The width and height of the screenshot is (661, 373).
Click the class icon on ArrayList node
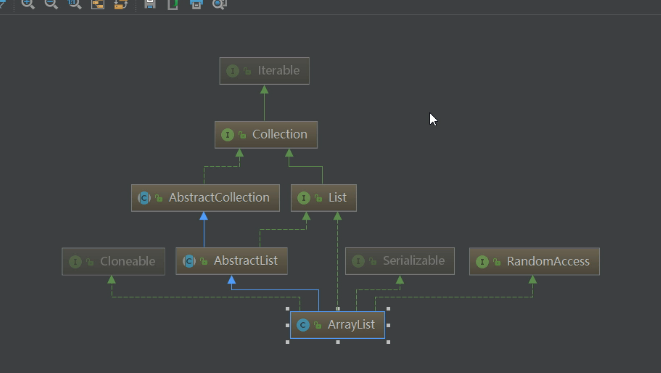(303, 325)
